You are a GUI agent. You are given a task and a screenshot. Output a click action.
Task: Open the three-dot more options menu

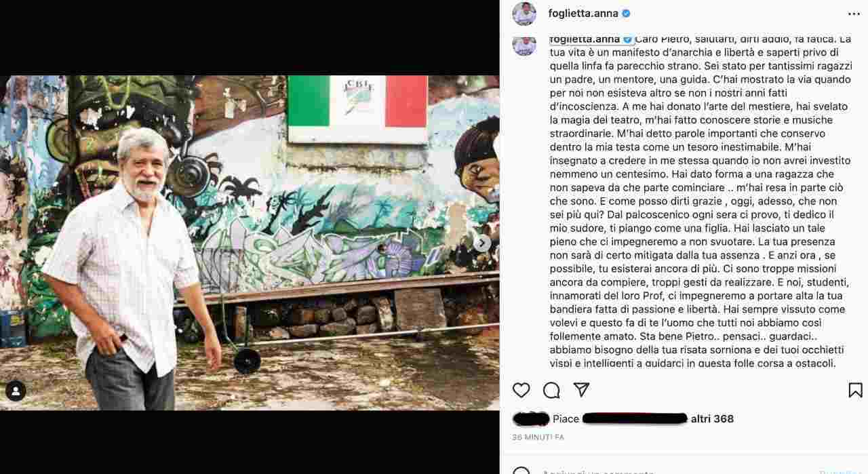[x=854, y=14]
